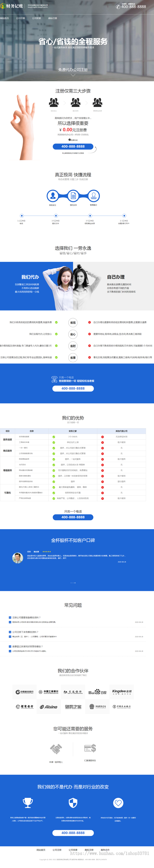Click the 省钱 circular badge
The image size is (154, 868).
73,323
